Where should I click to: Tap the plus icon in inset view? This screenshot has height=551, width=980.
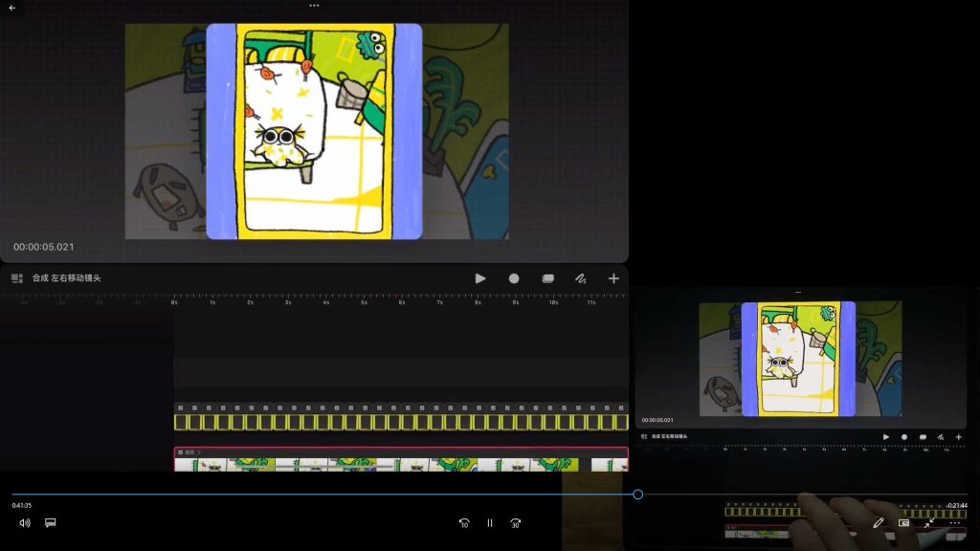click(959, 437)
